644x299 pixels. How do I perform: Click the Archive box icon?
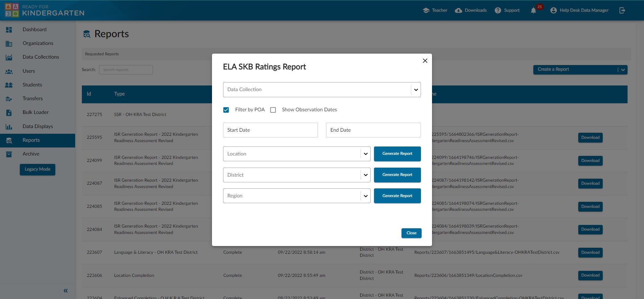(9, 154)
